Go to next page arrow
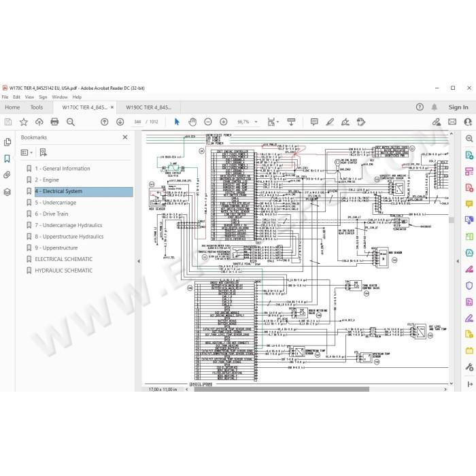The height and width of the screenshot is (476, 476). coord(120,122)
